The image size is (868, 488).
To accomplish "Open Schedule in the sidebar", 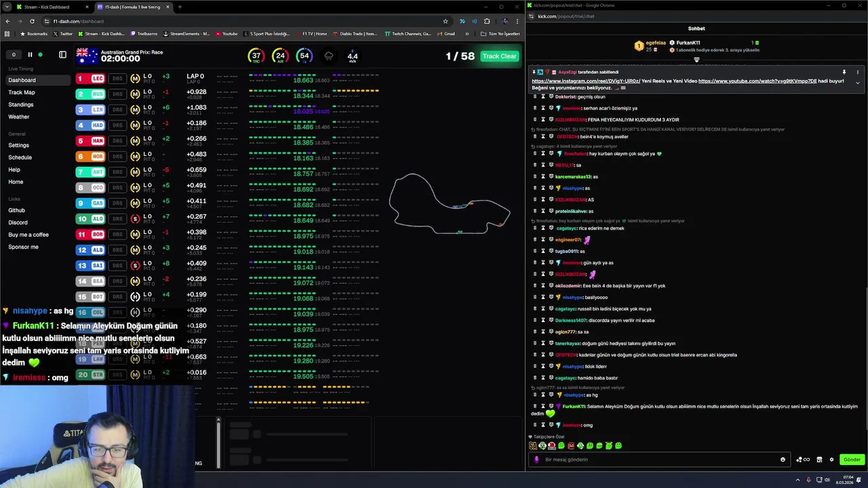I will click(20, 157).
